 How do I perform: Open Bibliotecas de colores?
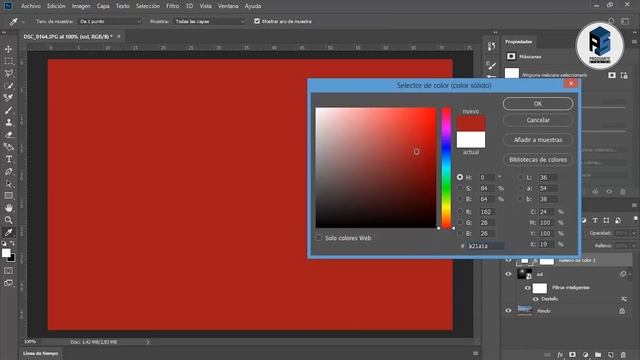[538, 160]
